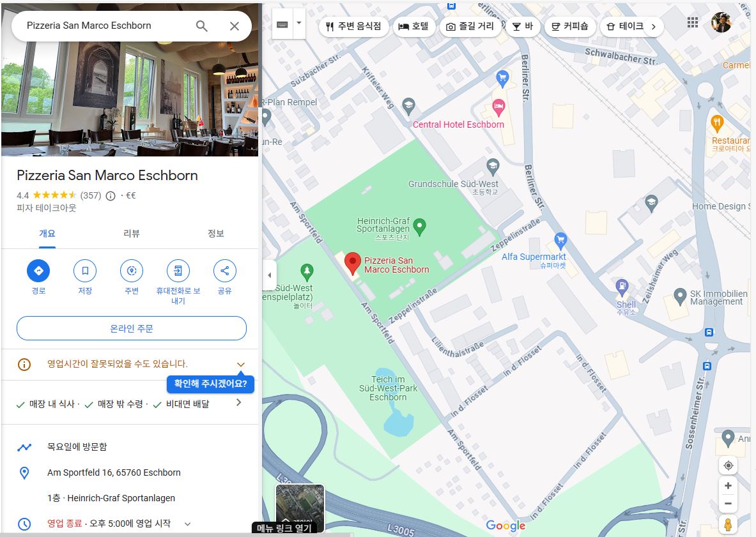This screenshot has width=756, height=537.
Task: Clear the search with the X icon
Action: tap(235, 26)
